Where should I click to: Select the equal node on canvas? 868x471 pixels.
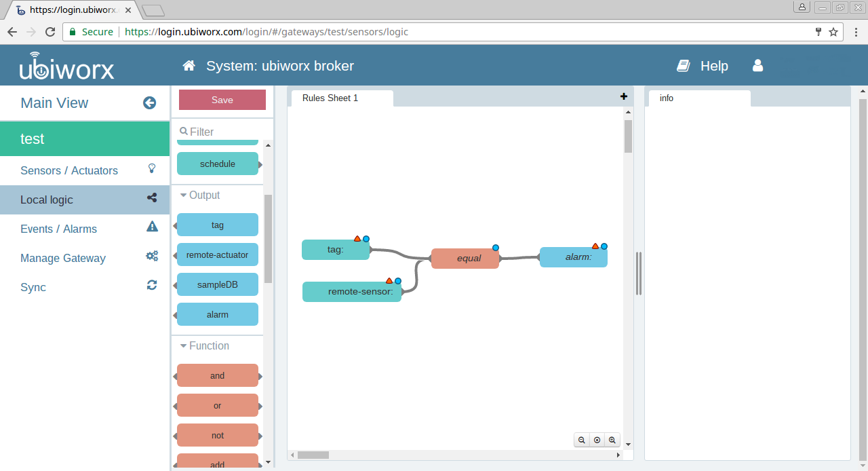click(465, 258)
